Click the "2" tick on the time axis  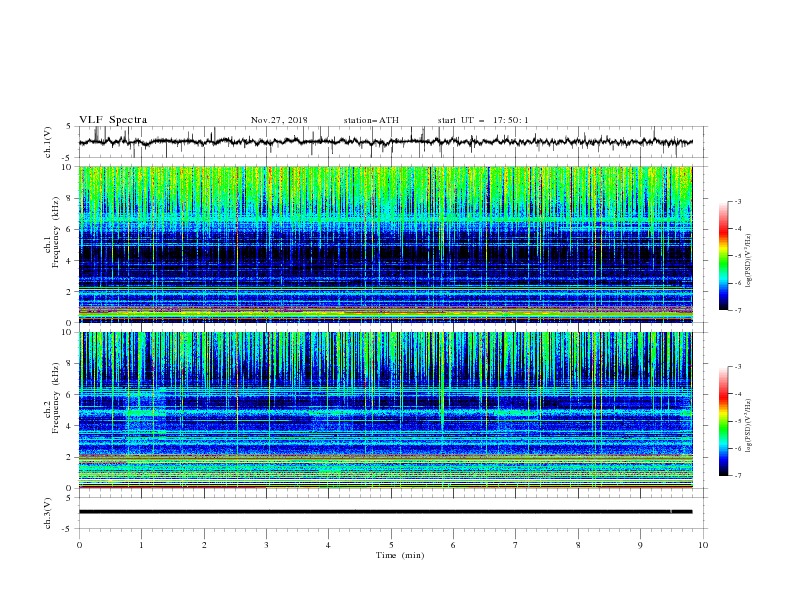204,545
